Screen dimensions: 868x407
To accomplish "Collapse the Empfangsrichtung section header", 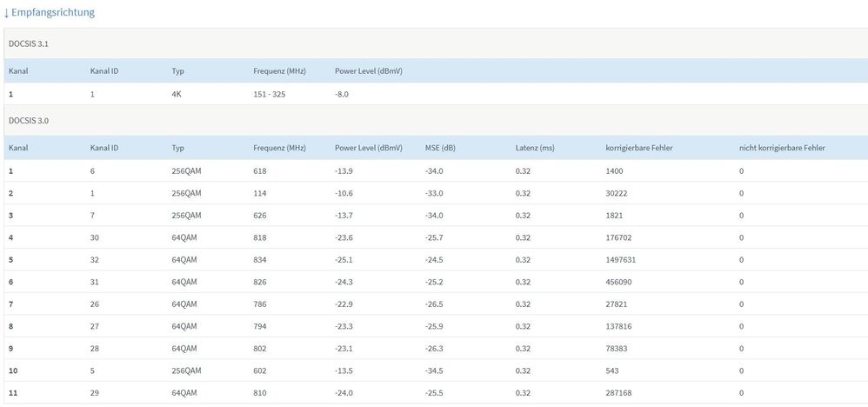I will coord(50,12).
